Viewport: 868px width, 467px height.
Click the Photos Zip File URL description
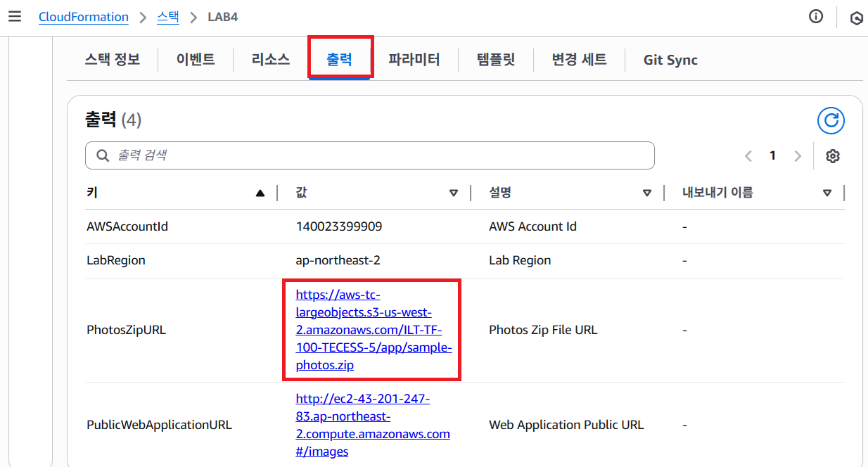tap(543, 330)
